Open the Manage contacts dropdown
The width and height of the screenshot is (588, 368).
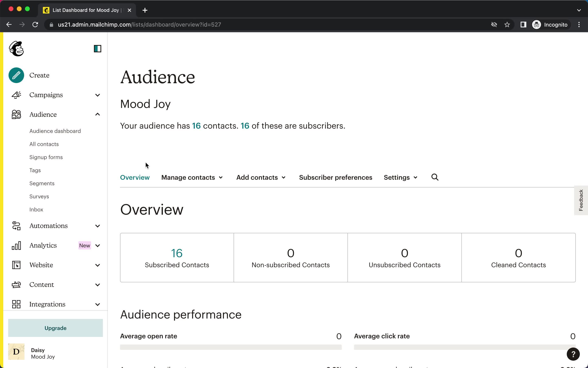point(192,177)
